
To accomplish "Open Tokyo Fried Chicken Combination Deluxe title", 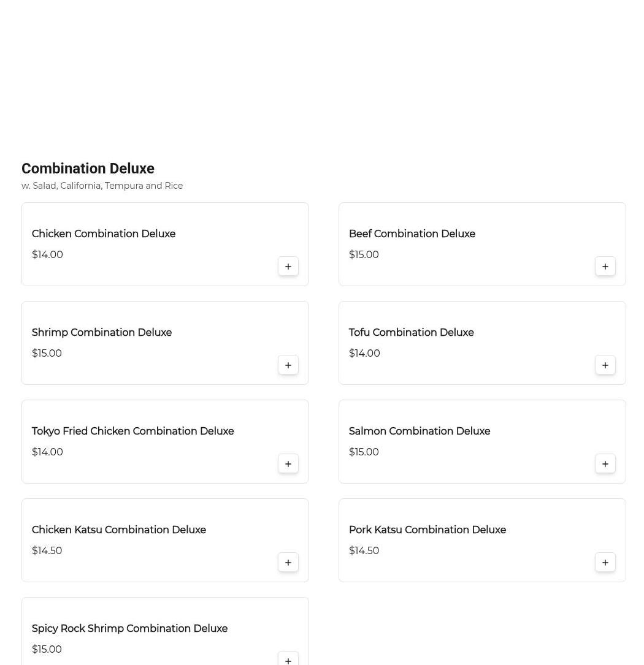I will (133, 431).
